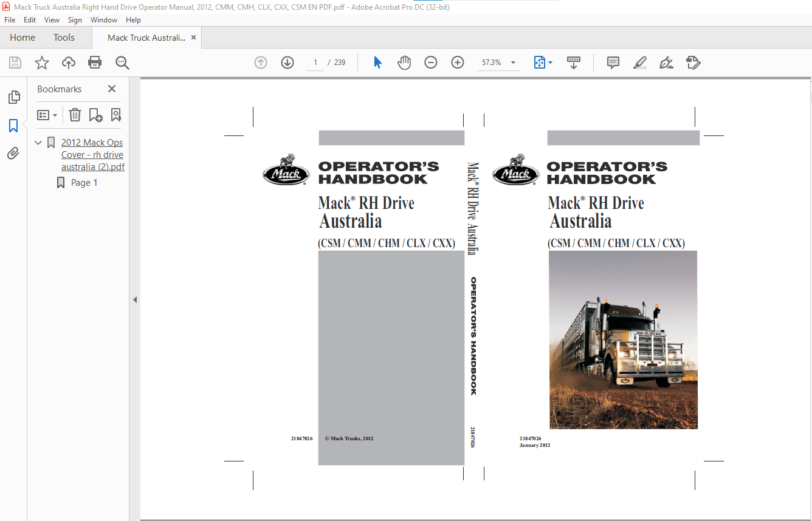Open the Help menu

(133, 20)
